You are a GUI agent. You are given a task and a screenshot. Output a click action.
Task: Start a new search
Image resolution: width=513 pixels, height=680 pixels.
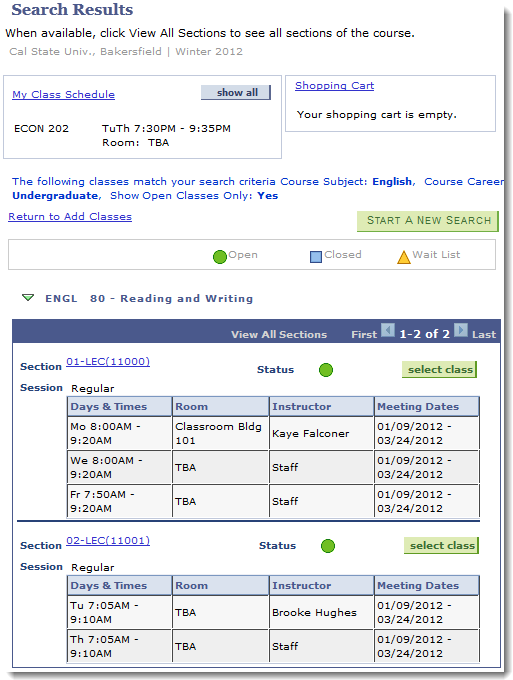click(428, 221)
